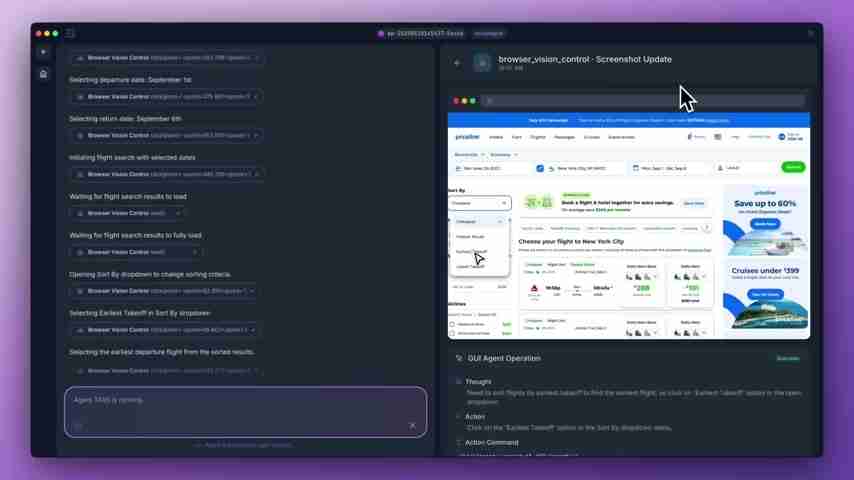Open the home icon in left sidebar
Image resolution: width=854 pixels, height=480 pixels.
pos(44,74)
